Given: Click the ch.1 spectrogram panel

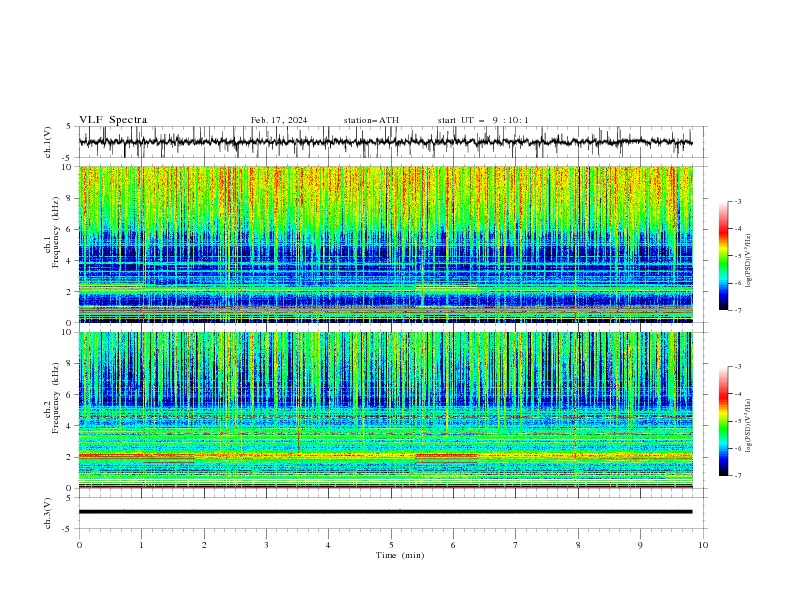Looking at the screenshot, I should tap(386, 244).
